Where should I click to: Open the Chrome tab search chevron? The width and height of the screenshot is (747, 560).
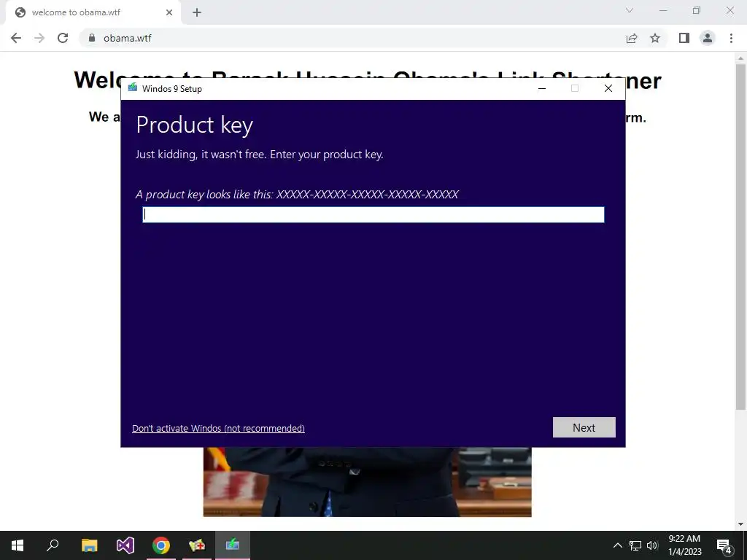coord(630,10)
